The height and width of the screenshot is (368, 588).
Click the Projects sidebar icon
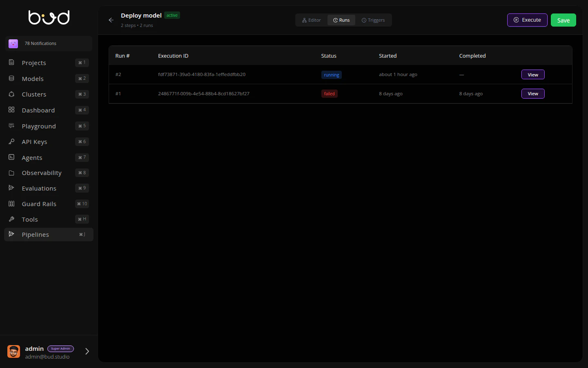click(x=11, y=63)
